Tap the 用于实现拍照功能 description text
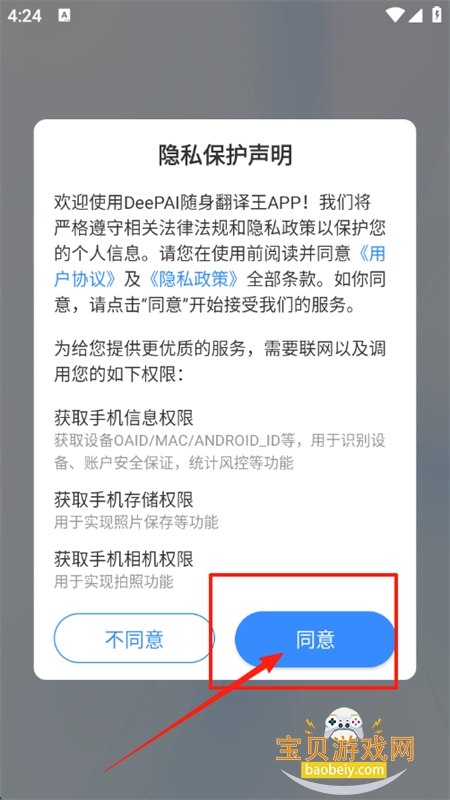This screenshot has width=450, height=800. (x=114, y=581)
